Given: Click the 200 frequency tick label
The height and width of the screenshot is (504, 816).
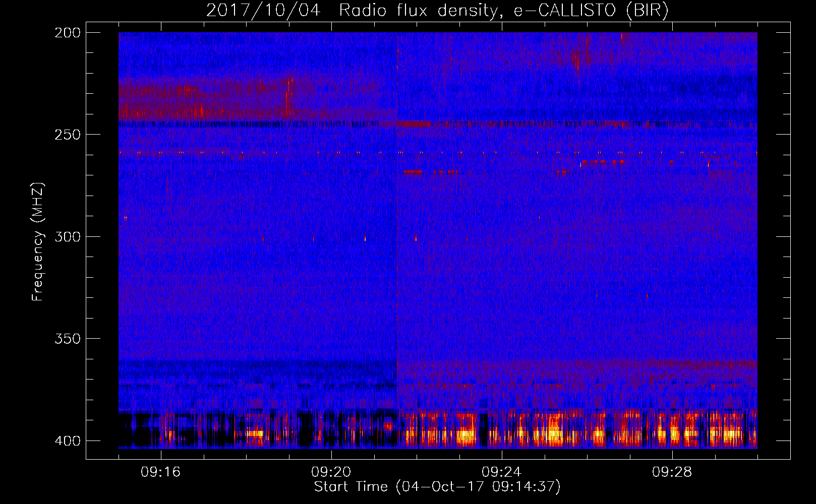Looking at the screenshot, I should (67, 33).
